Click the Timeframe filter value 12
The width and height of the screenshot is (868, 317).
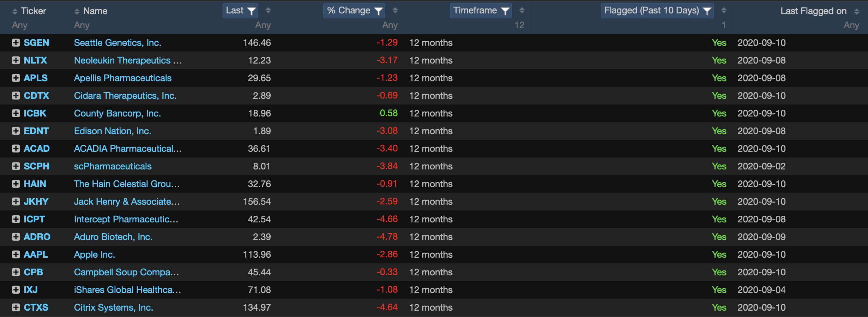point(519,25)
